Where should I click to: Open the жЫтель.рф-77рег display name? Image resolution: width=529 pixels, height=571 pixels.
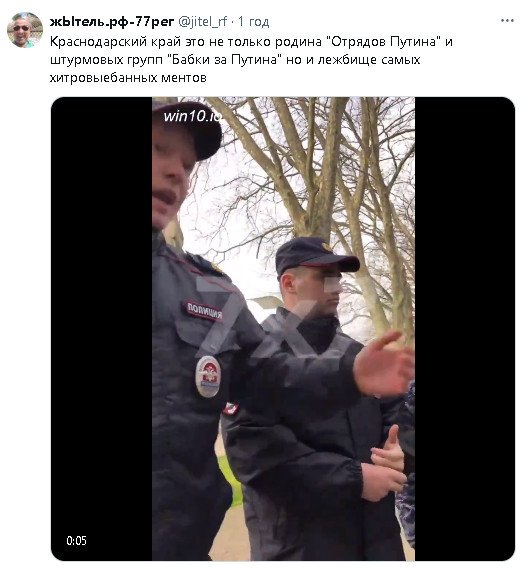click(112, 22)
